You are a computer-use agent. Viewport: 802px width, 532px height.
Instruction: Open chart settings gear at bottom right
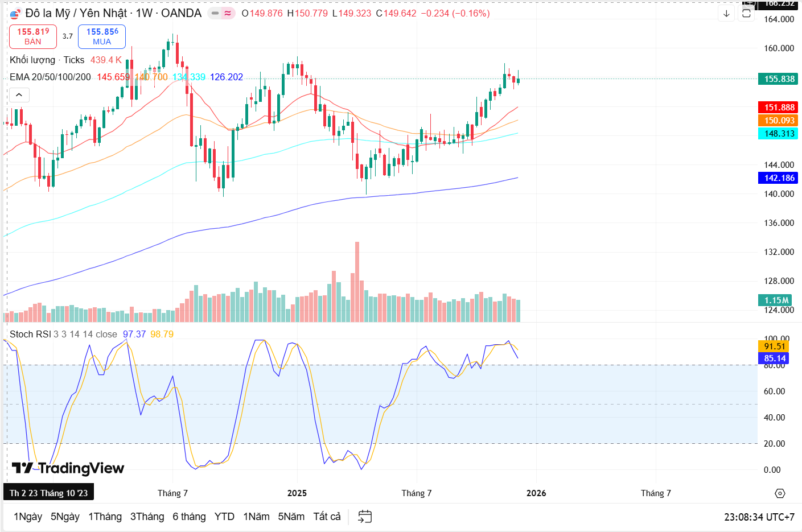pyautogui.click(x=780, y=493)
